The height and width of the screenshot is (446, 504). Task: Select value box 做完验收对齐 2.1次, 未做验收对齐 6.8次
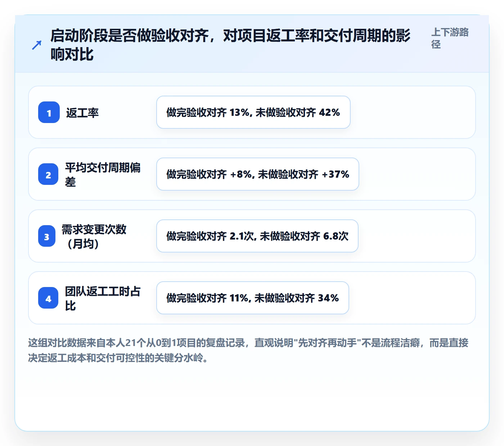click(257, 236)
